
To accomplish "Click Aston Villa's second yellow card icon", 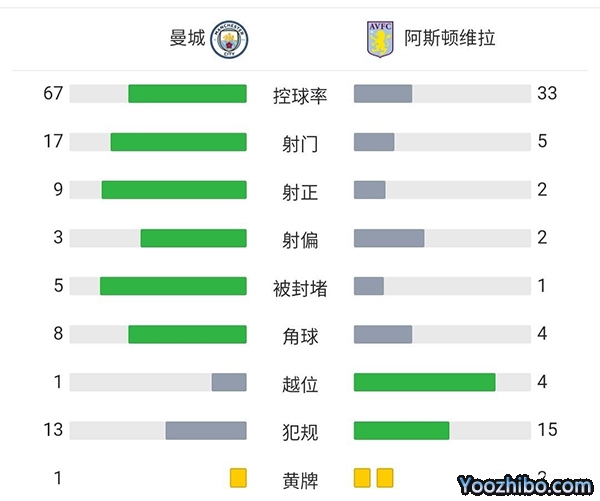I will coord(385,477).
